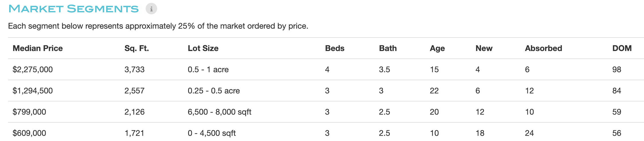Select the $799,000 median price row
This screenshot has height=141, width=644.
pos(326,112)
